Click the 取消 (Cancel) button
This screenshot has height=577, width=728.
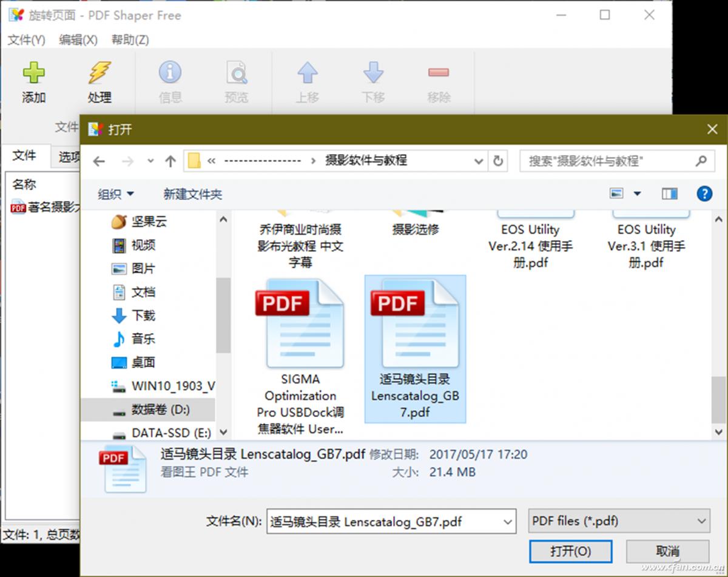pyautogui.click(x=667, y=552)
